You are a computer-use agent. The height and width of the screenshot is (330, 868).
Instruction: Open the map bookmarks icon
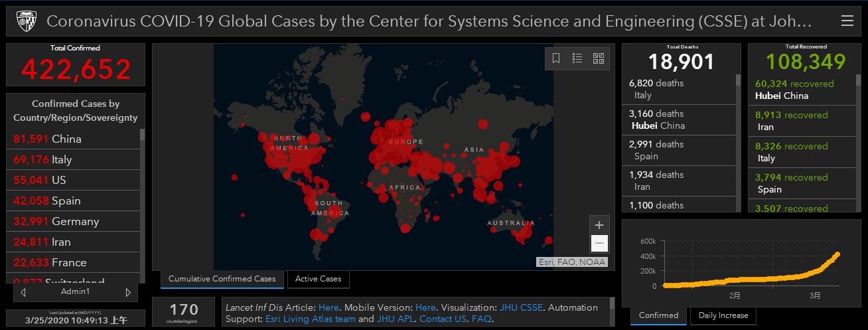coord(556,58)
